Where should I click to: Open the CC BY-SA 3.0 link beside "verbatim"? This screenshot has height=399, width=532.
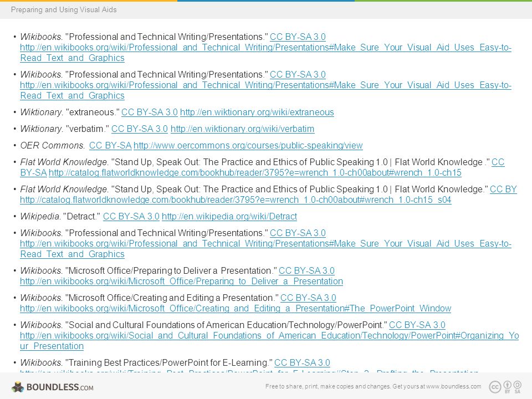140,129
